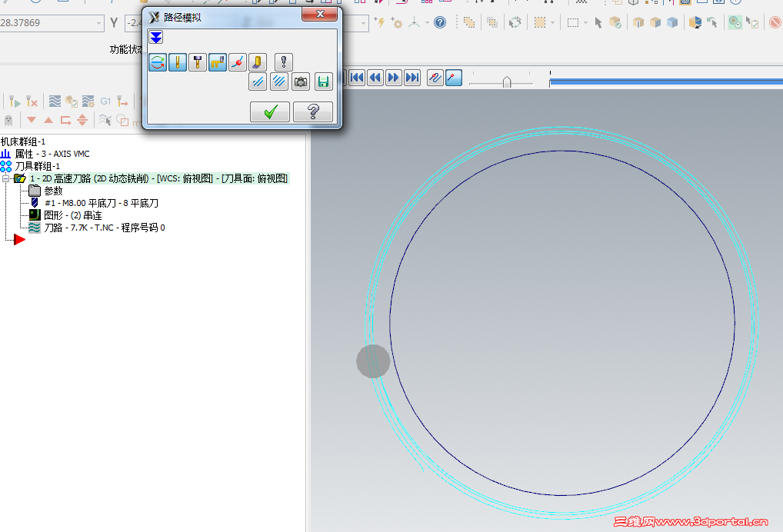Click the Y coordinate input field
This screenshot has height=532, width=783.
pyautogui.click(x=134, y=23)
